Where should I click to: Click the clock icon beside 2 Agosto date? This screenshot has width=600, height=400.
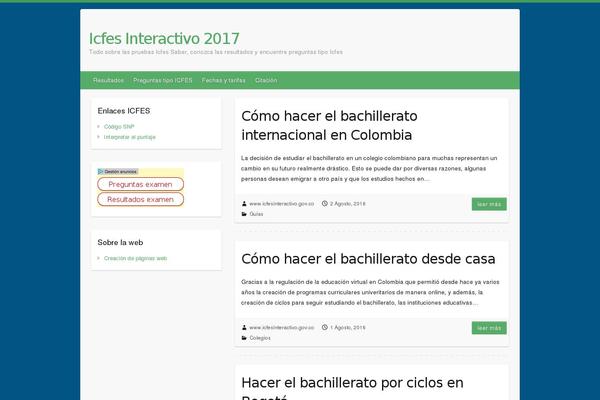324,204
